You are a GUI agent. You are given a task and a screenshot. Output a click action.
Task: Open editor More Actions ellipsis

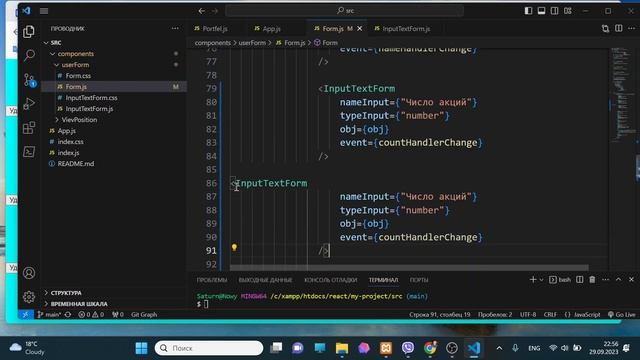coord(631,28)
